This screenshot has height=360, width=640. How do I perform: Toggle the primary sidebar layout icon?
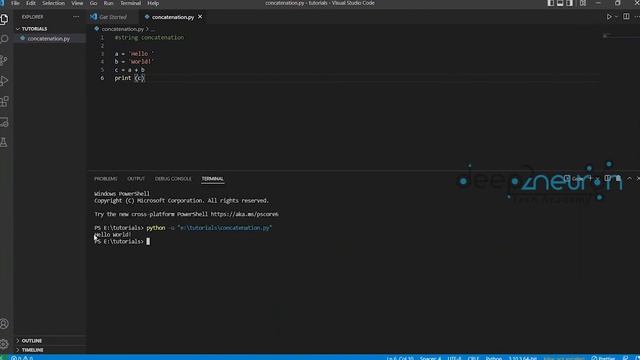coord(551,3)
